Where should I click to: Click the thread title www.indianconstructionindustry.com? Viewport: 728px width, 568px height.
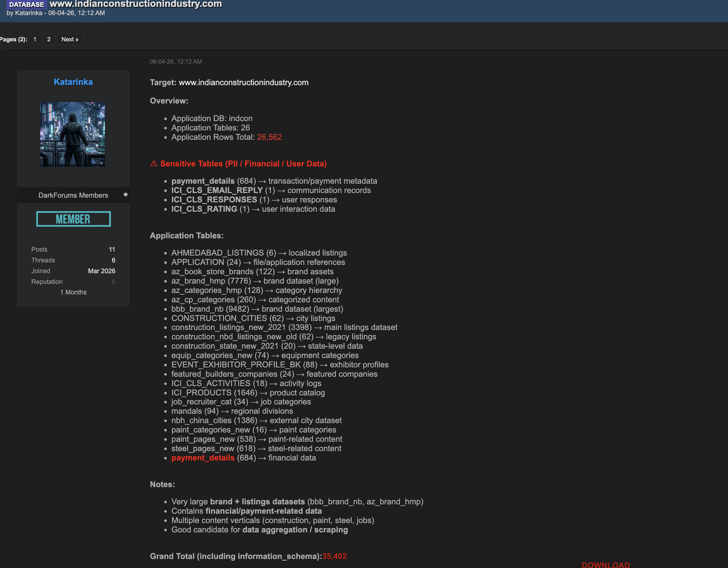coord(136,4)
